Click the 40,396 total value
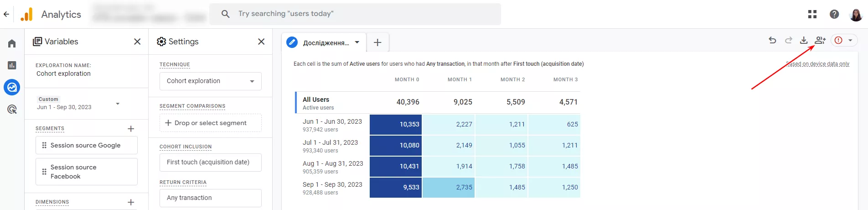 tap(408, 102)
